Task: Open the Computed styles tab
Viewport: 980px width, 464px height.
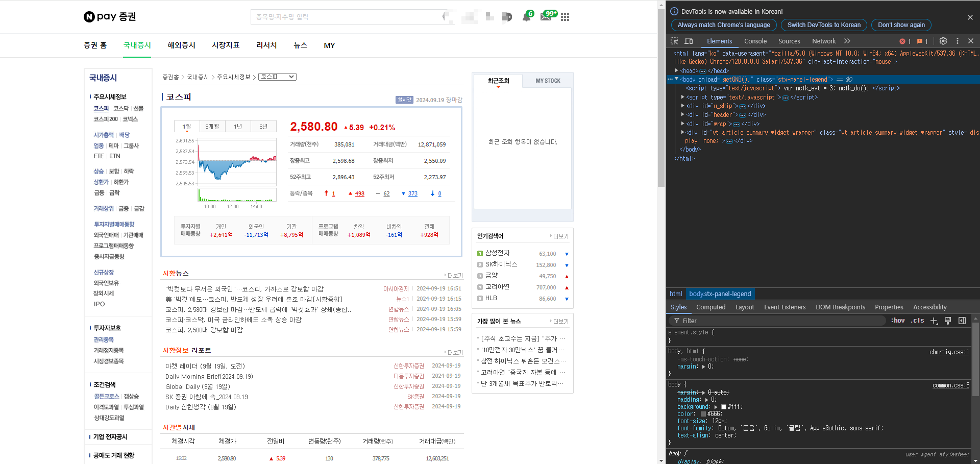Action: click(x=710, y=307)
